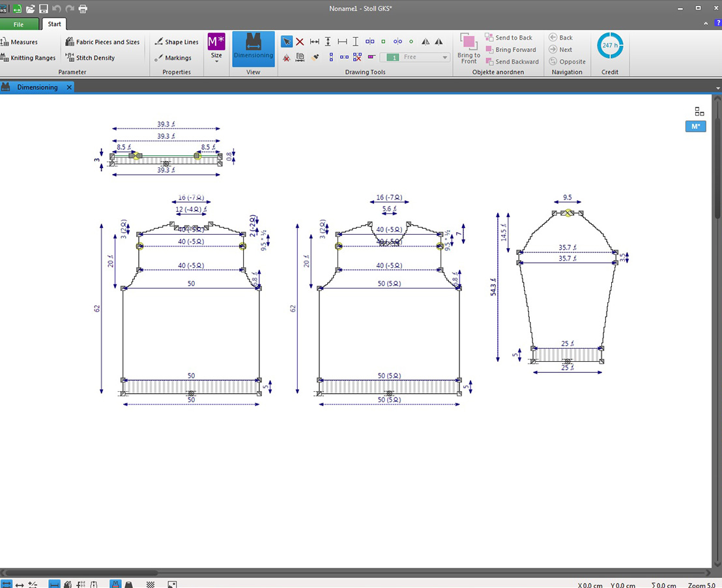This screenshot has height=588, width=722.
Task: Open Stitch Density parameters
Action: 90,58
